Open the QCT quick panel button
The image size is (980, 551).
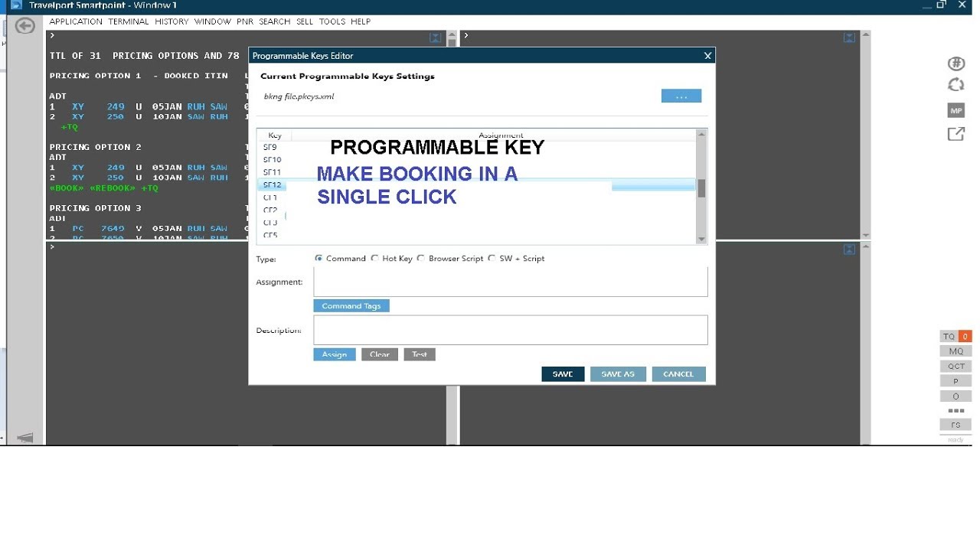[x=955, y=367]
